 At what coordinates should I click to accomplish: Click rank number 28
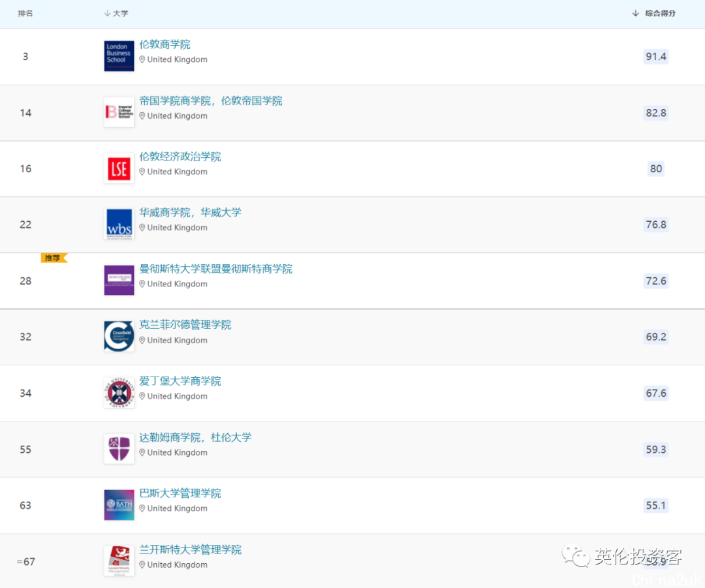(25, 281)
